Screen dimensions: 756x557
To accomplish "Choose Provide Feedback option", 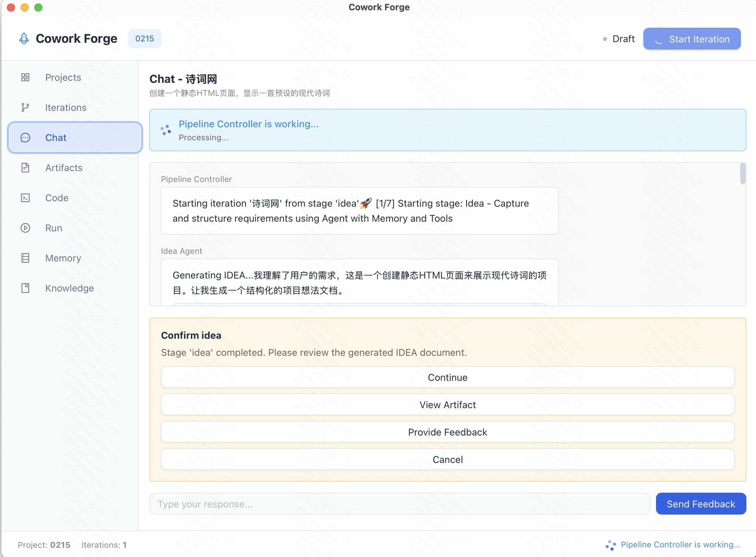I will (x=448, y=432).
